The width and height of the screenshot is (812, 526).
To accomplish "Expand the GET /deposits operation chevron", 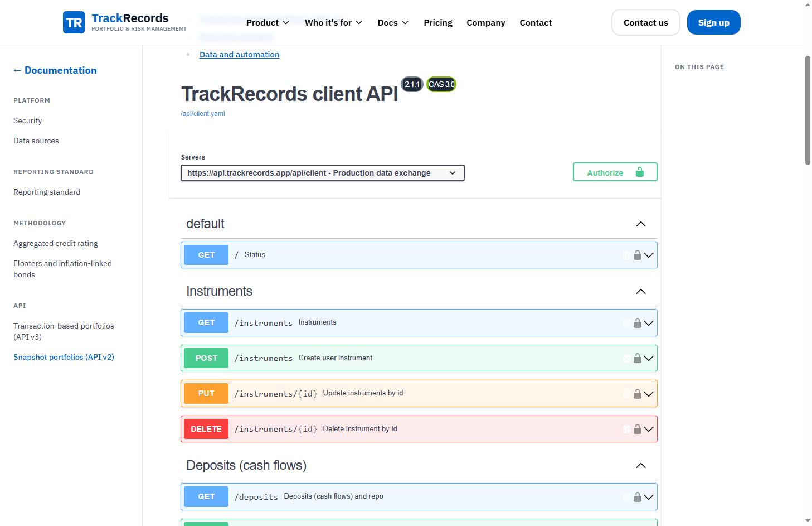I will pyautogui.click(x=649, y=497).
